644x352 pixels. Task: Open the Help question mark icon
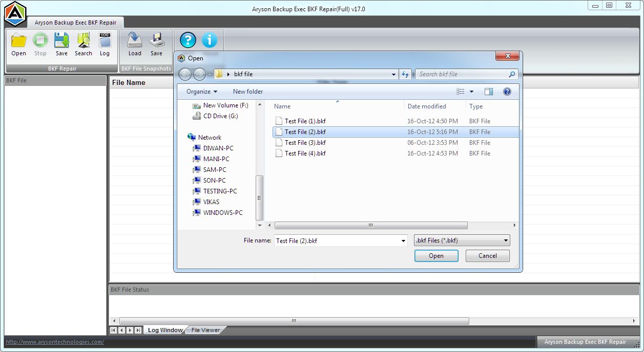click(188, 40)
